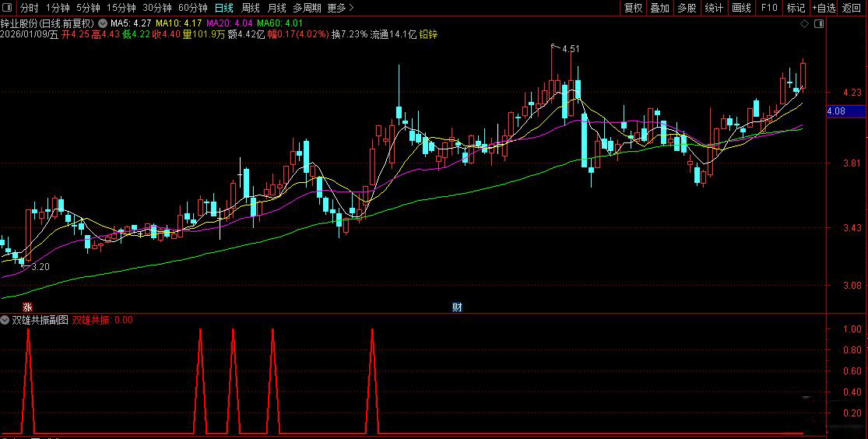Click the MA10: 4.17 label
The image size is (868, 439).
coord(179,24)
